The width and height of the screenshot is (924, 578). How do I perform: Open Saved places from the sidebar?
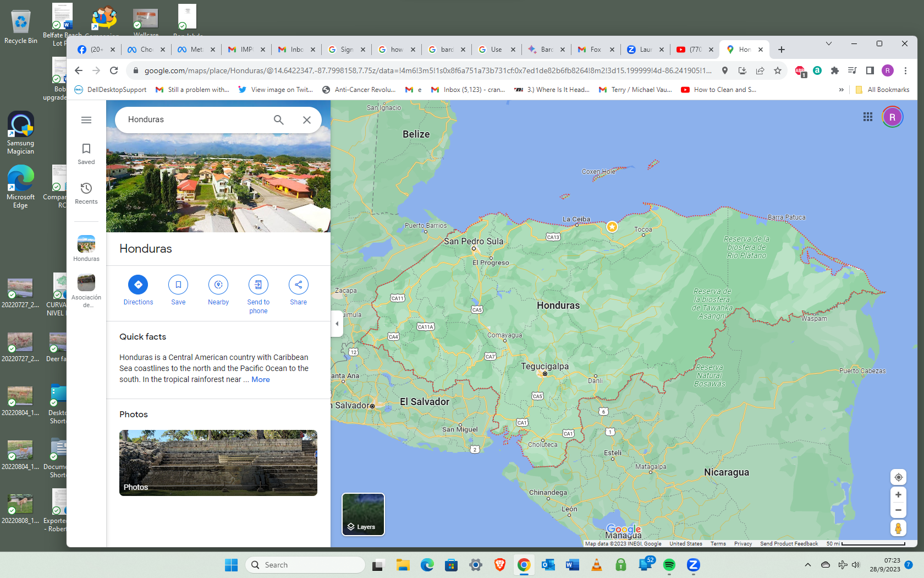[86, 153]
